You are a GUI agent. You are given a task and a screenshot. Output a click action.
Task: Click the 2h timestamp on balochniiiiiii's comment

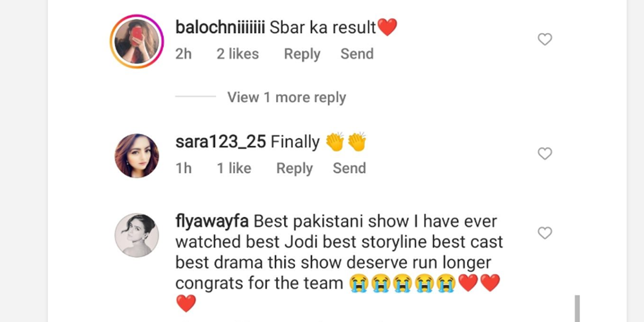pyautogui.click(x=184, y=54)
